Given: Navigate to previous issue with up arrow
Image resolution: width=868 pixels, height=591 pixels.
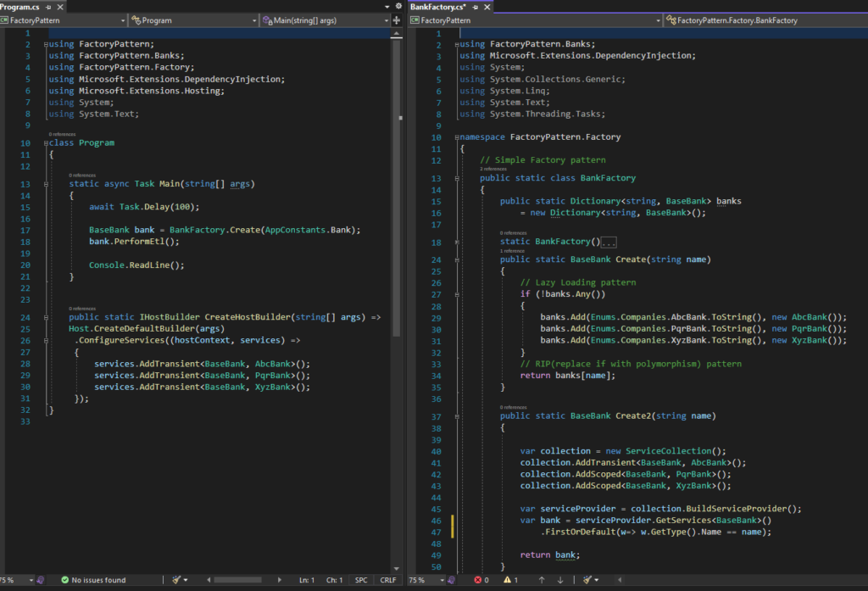Looking at the screenshot, I should tap(541, 580).
